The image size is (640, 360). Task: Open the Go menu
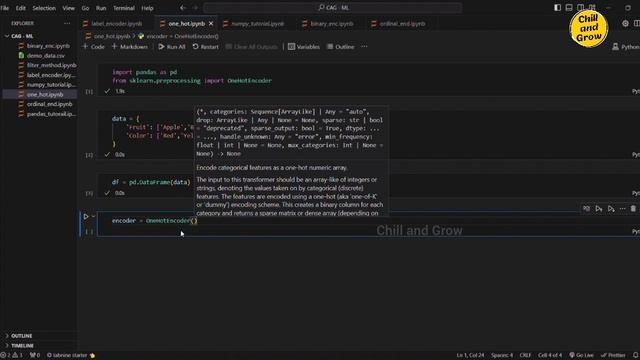(x=85, y=8)
